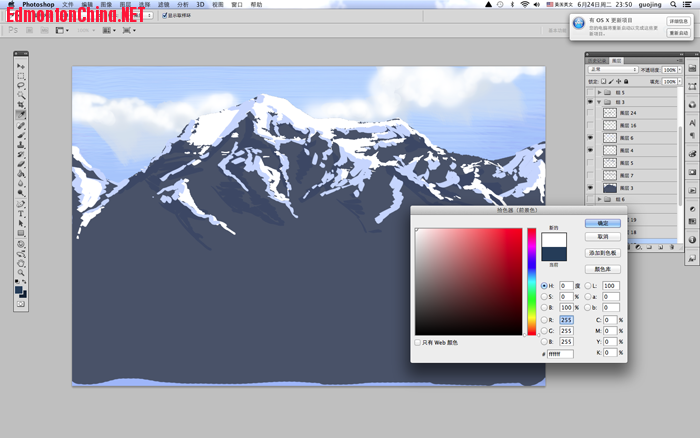The image size is (700, 438).
Task: Click the rainbow hue slider bar
Action: [x=532, y=281]
